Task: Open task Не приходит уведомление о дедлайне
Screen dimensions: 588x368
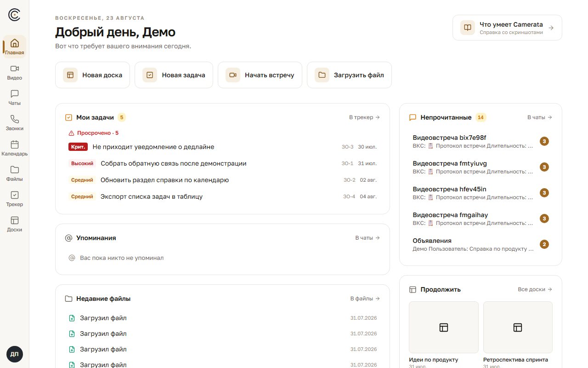Action: (x=222, y=147)
